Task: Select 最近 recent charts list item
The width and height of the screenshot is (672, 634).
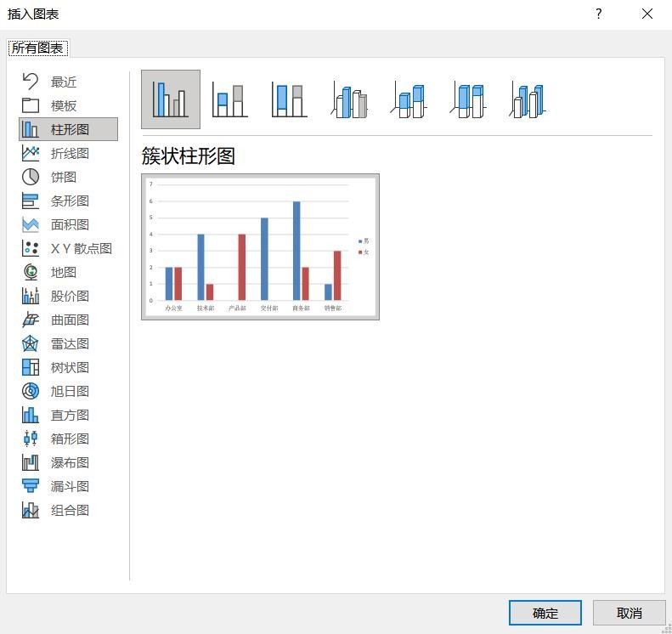Action: (64, 82)
